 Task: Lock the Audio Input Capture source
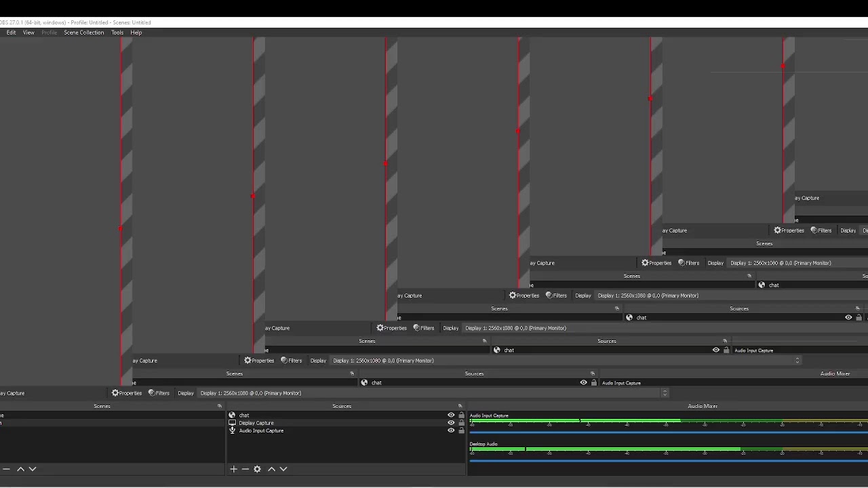pyautogui.click(x=461, y=430)
